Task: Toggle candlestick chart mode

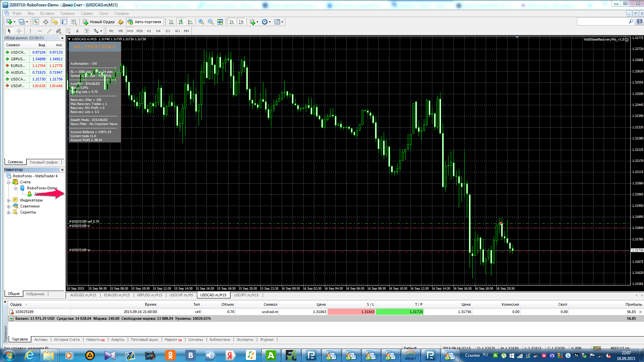Action: click(181, 22)
